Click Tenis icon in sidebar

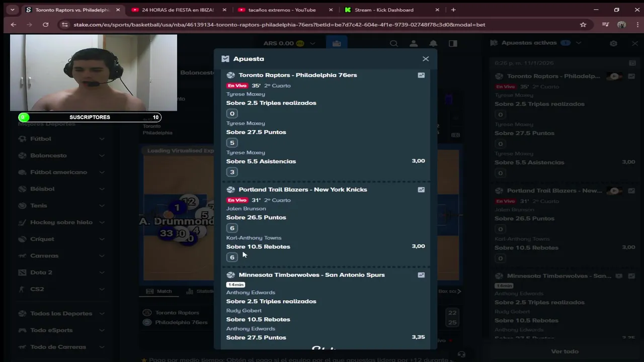[22, 206]
